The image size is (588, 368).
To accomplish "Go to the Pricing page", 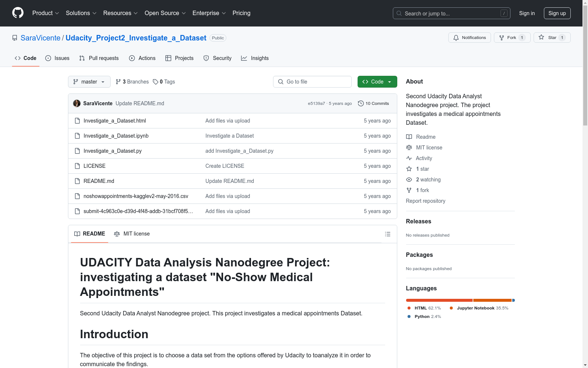I will coord(241,13).
